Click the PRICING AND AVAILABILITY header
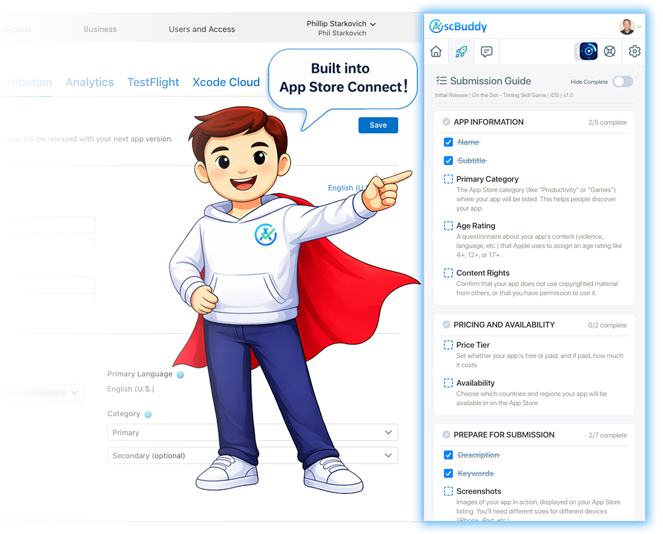Image resolution: width=663 pixels, height=534 pixels. click(504, 325)
